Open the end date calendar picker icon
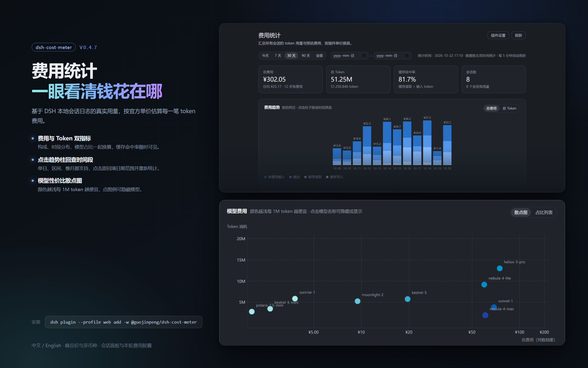588x368 pixels. [407, 56]
